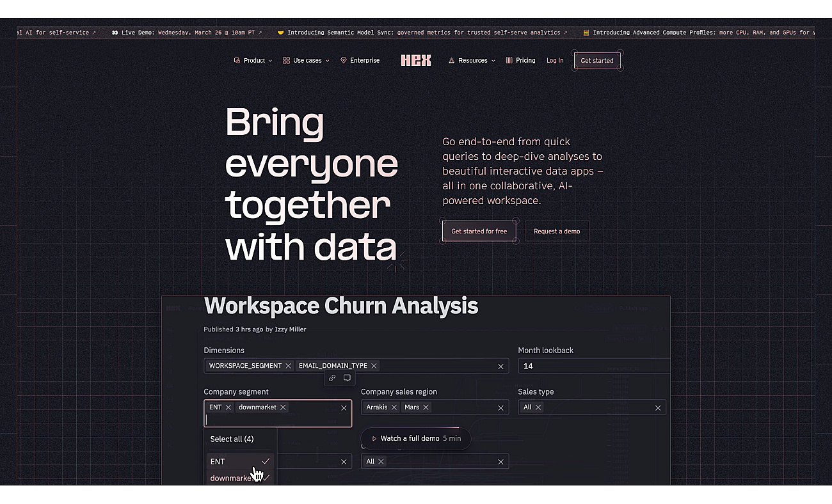Screen dimensions: 832x504
Task: Remove the EMAIL_DOMAIN_TYPE tag
Action: click(374, 366)
